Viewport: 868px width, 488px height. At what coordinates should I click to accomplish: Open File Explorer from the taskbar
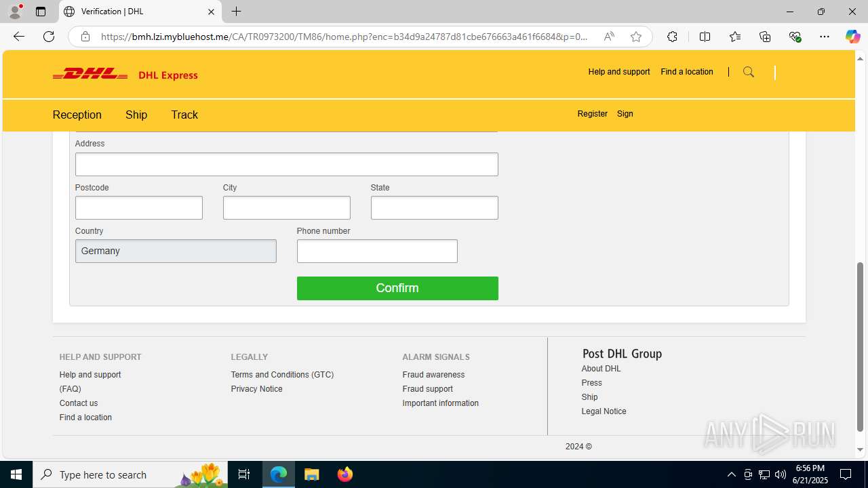(x=311, y=474)
